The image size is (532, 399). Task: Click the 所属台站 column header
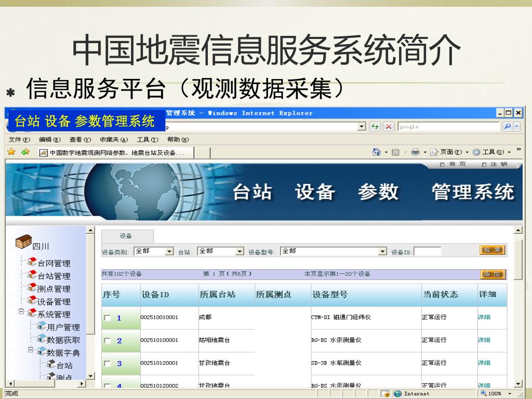[x=227, y=295]
